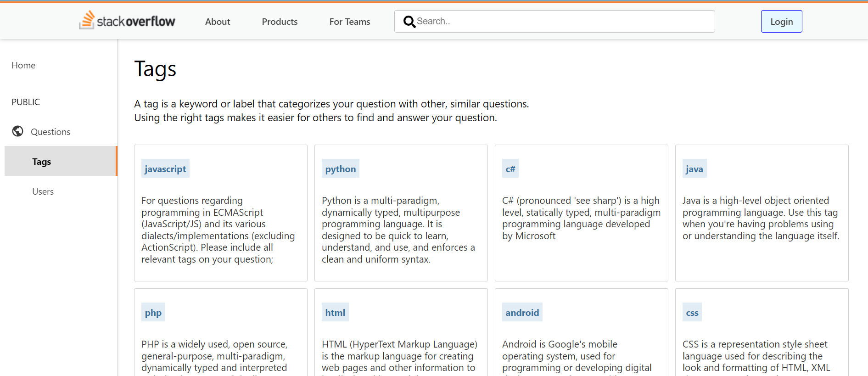
Task: Open the javascript tag
Action: point(165,168)
